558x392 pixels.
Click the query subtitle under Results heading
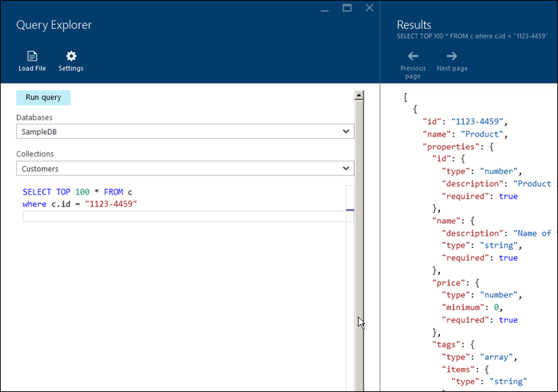tap(472, 36)
